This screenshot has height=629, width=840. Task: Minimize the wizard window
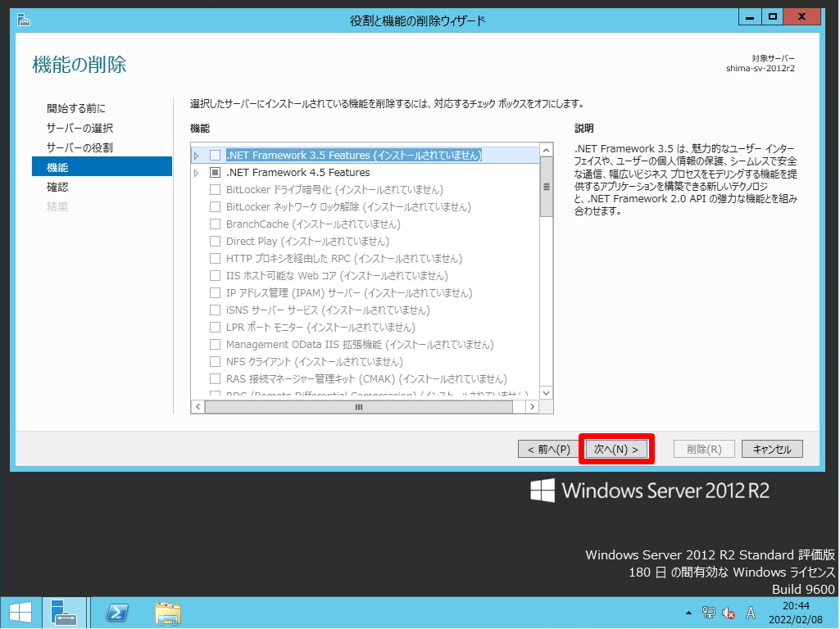tap(750, 17)
